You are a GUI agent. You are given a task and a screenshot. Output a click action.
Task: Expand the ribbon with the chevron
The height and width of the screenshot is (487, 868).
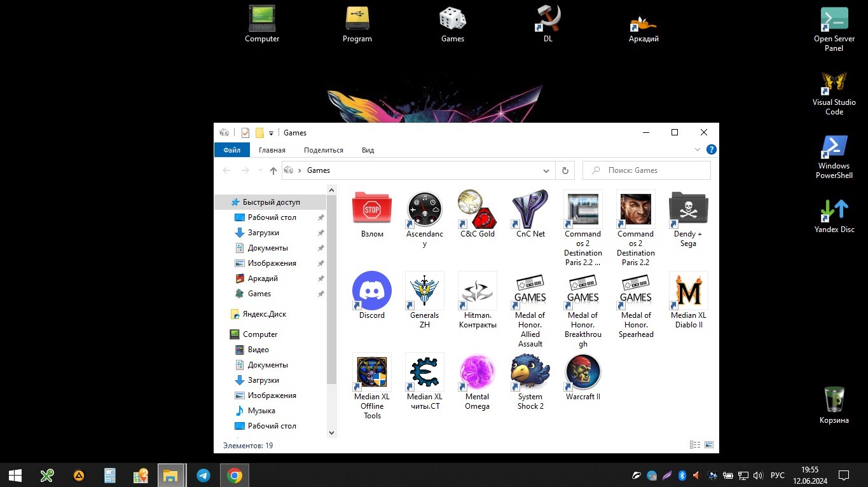click(697, 149)
